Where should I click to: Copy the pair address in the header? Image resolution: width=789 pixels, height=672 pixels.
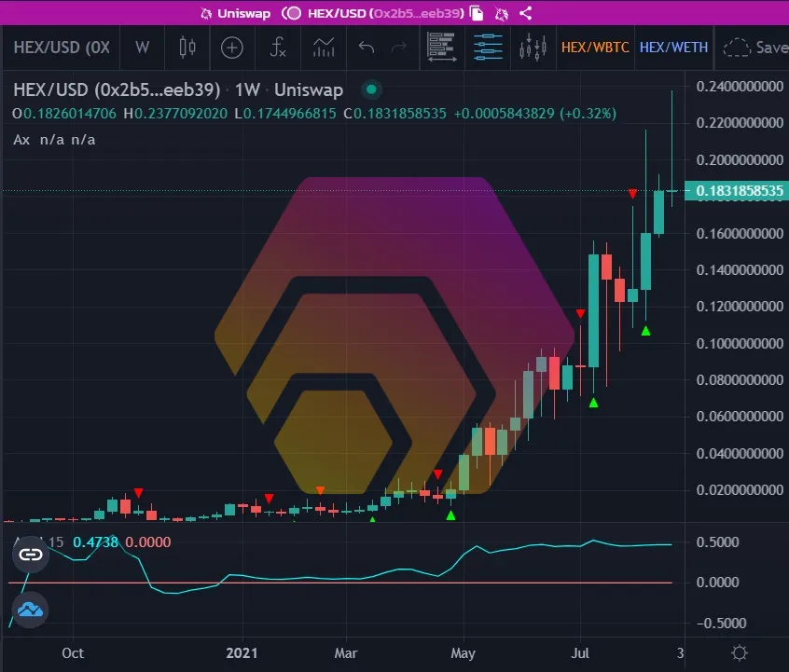coord(476,13)
